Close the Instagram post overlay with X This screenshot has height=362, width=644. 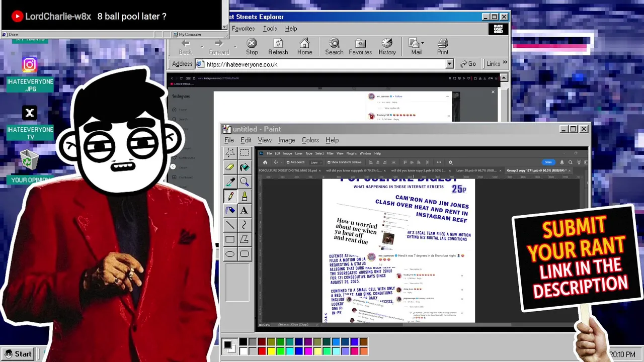pos(493,92)
